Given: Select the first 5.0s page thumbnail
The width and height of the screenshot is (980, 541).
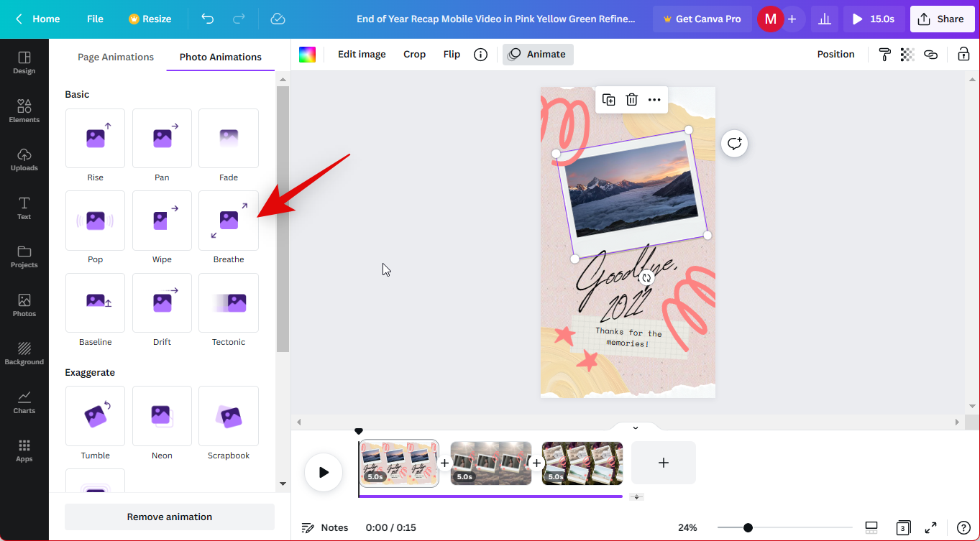Looking at the screenshot, I should coord(399,463).
